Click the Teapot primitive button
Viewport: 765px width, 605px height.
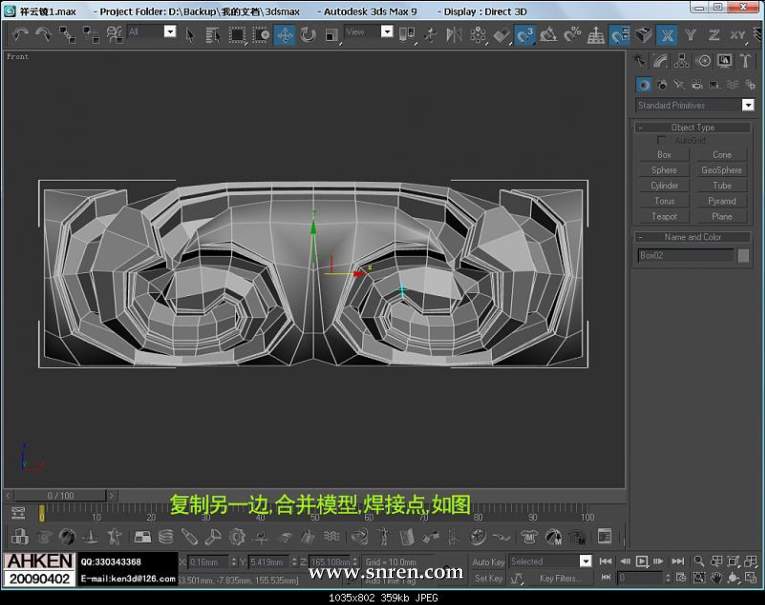tap(664, 216)
